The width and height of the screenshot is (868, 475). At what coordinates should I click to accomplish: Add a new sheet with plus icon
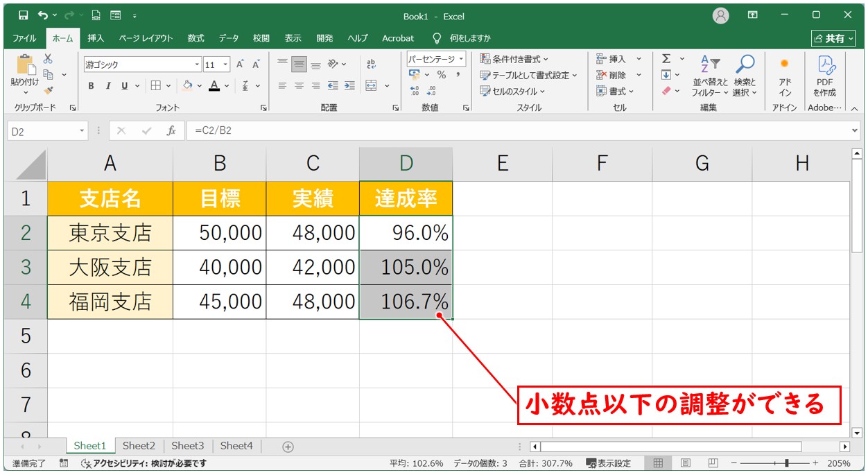click(288, 447)
